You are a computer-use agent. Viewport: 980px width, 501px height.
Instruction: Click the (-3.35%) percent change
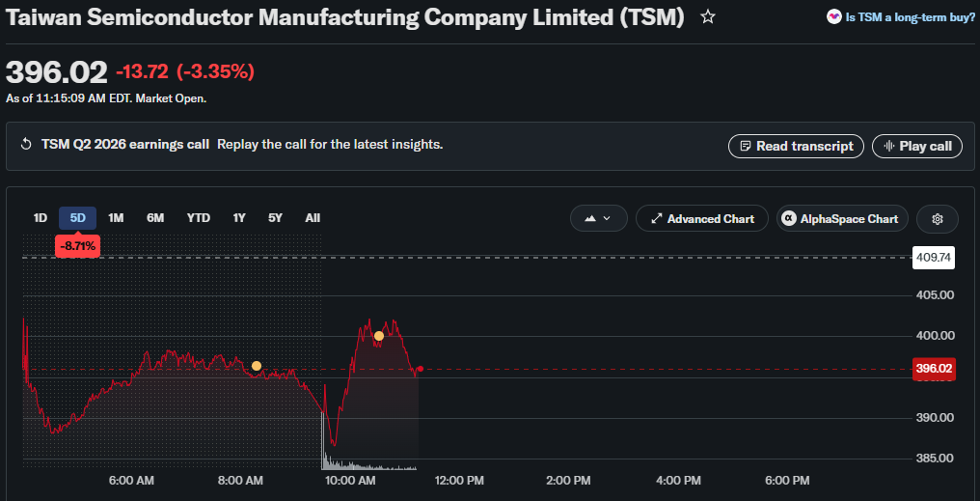(216, 72)
